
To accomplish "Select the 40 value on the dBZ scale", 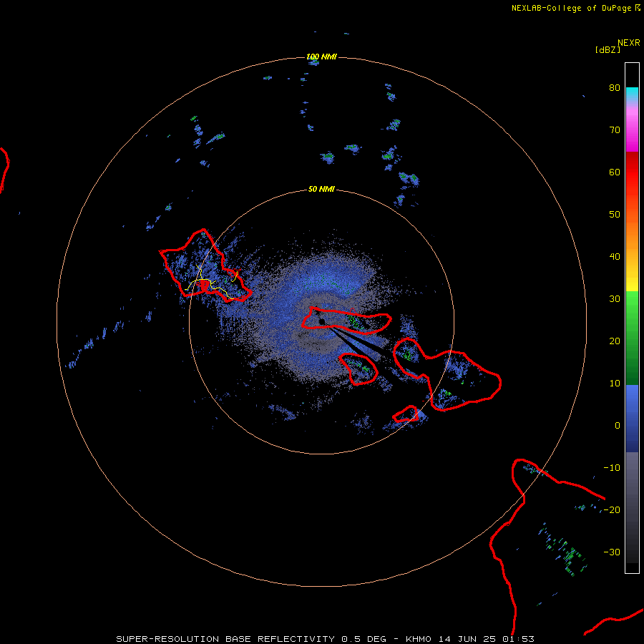I will [615, 257].
